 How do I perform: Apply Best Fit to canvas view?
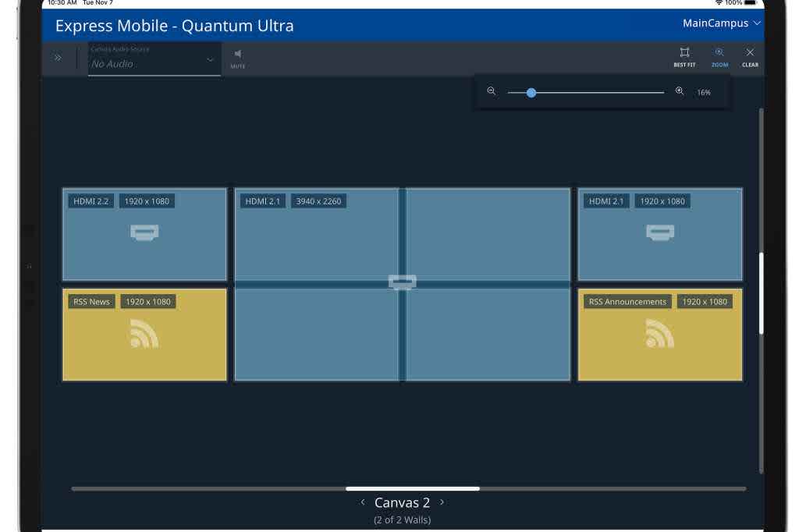pyautogui.click(x=684, y=57)
